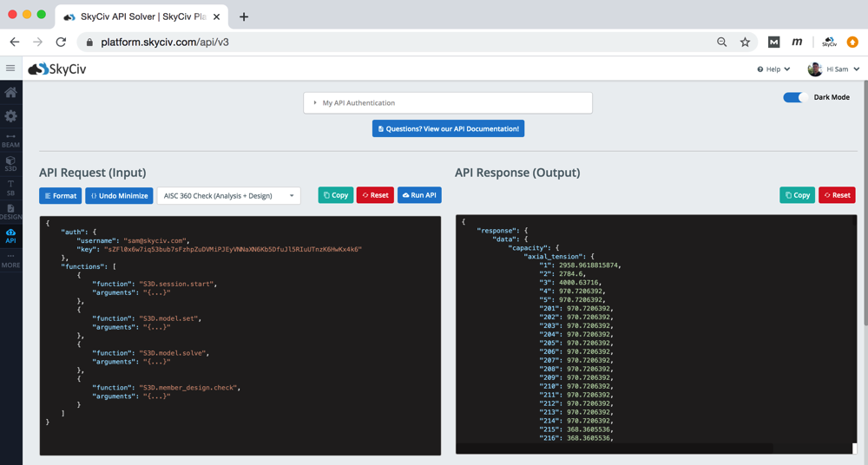This screenshot has height=465, width=868.
Task: Open the Help dropdown menu
Action: [773, 69]
